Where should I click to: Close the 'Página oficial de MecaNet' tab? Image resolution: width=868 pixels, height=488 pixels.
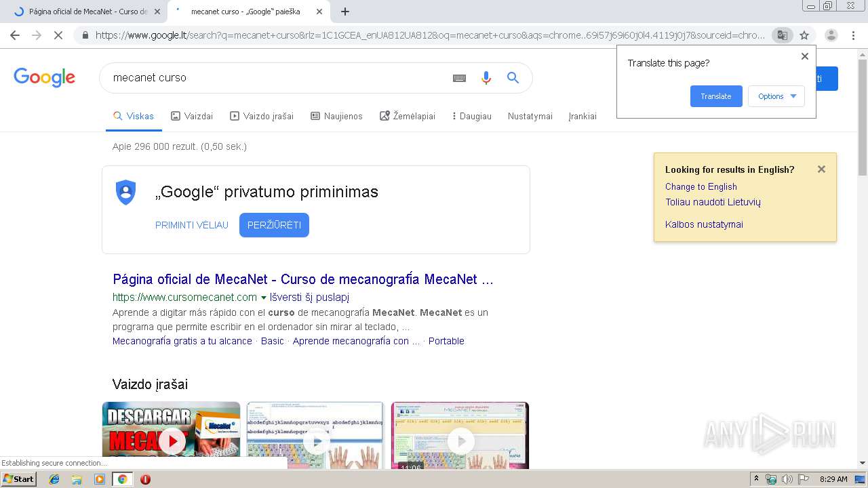point(157,12)
